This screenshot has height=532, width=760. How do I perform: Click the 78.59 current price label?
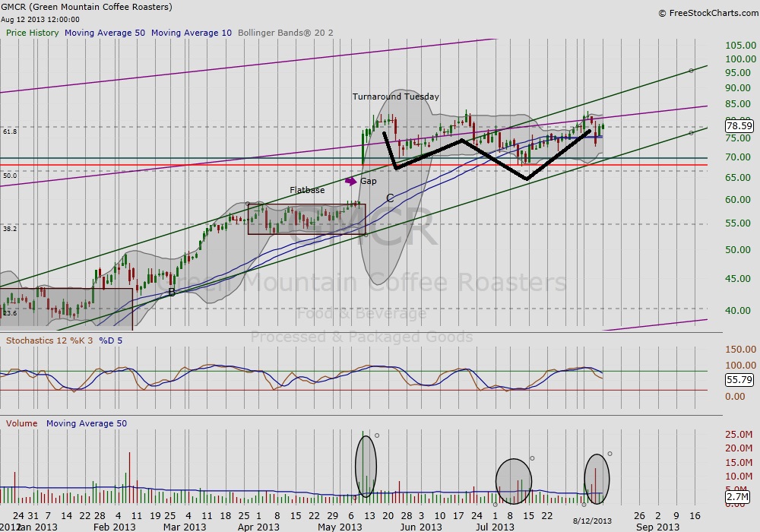(739, 125)
